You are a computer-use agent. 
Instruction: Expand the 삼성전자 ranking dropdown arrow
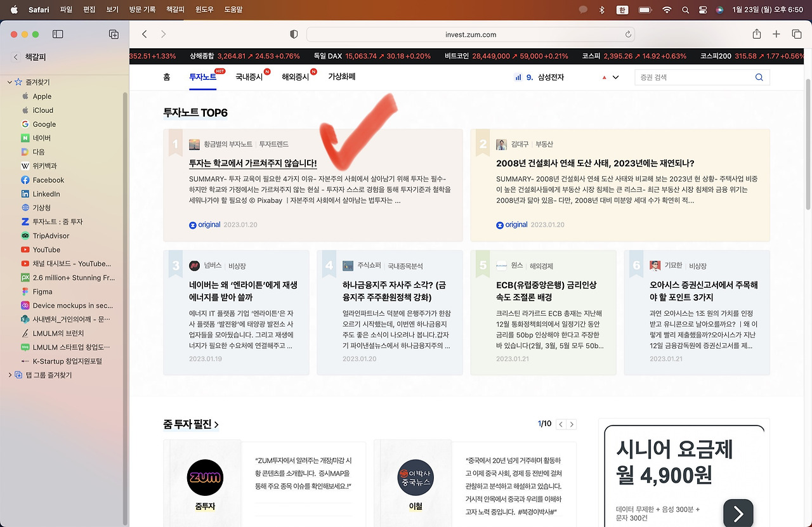[x=615, y=77]
